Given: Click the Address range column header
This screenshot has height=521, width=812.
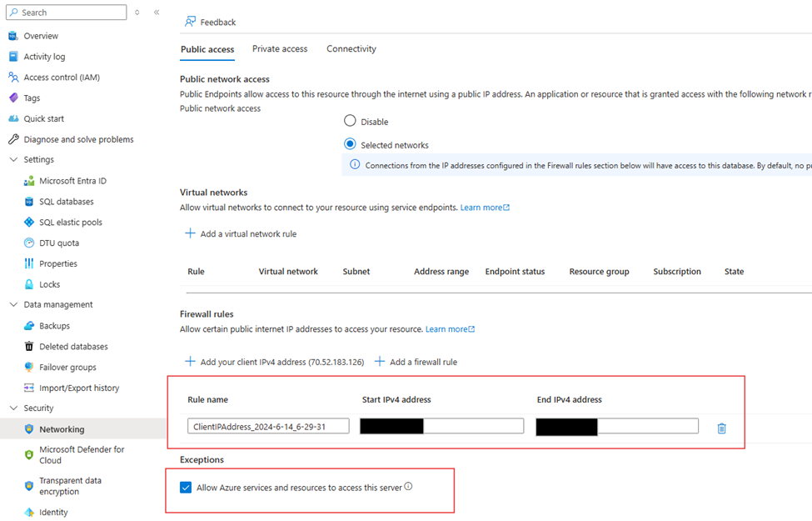Looking at the screenshot, I should click(x=441, y=272).
